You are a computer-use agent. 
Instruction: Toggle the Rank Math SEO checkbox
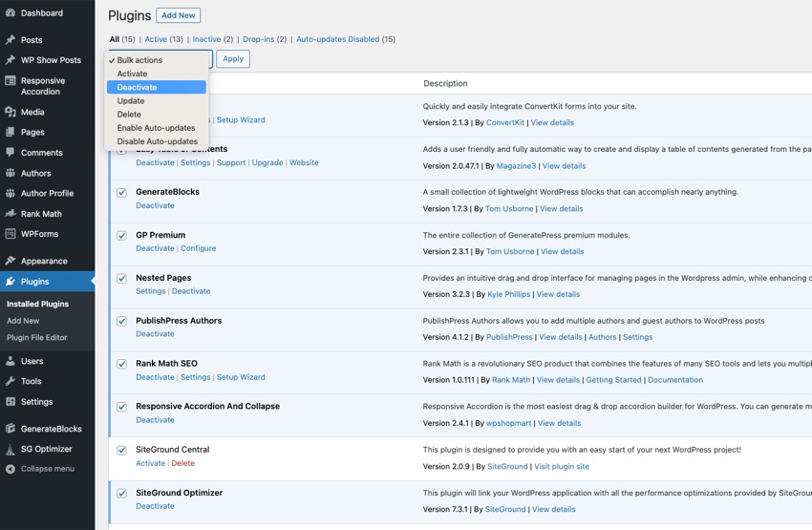tap(121, 365)
